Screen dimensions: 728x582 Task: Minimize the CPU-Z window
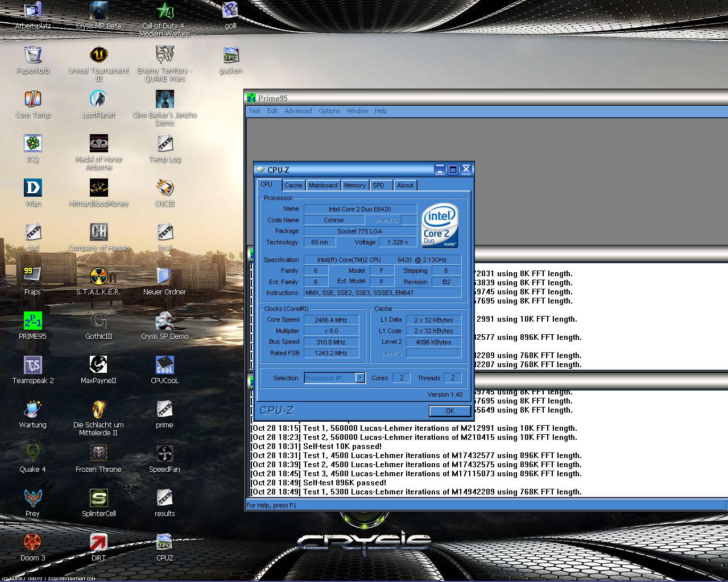pos(440,169)
